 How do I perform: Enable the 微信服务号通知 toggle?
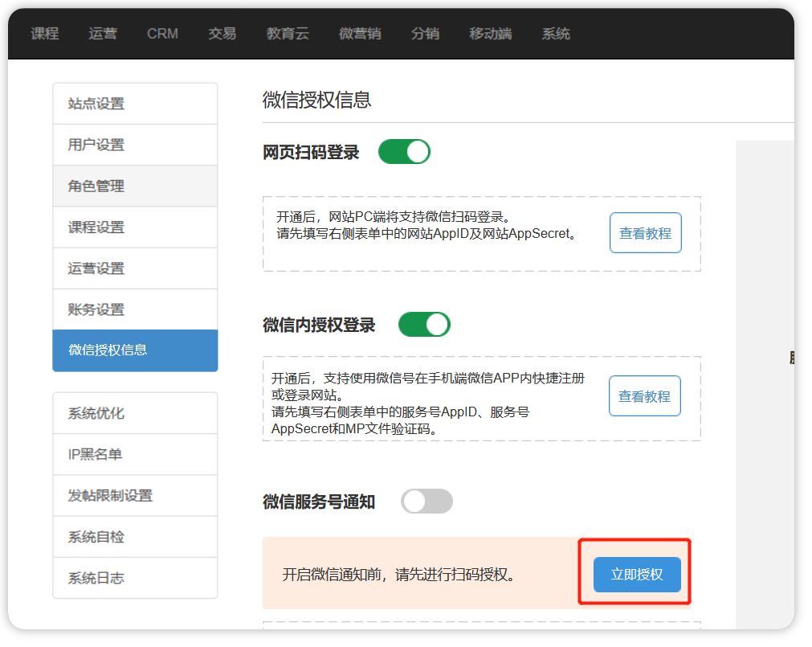tap(426, 502)
